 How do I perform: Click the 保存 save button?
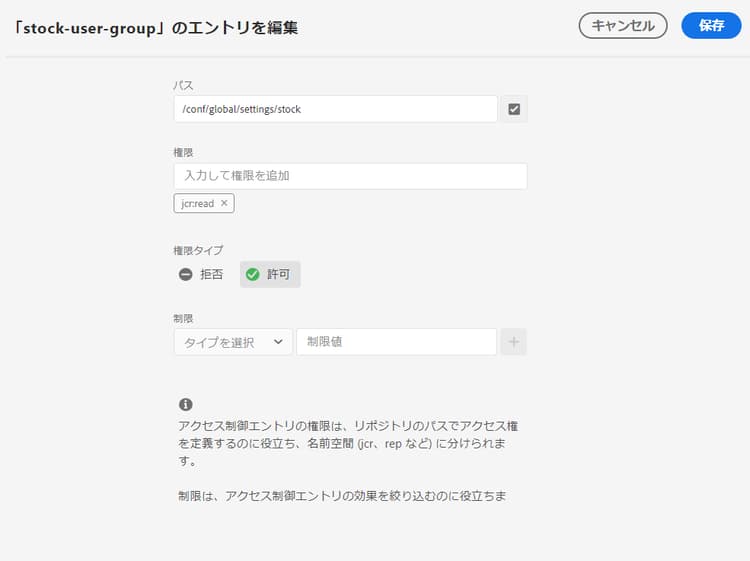pos(711,25)
